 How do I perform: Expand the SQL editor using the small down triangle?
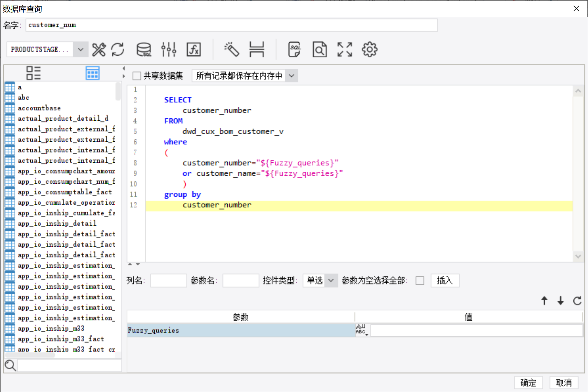click(x=138, y=264)
